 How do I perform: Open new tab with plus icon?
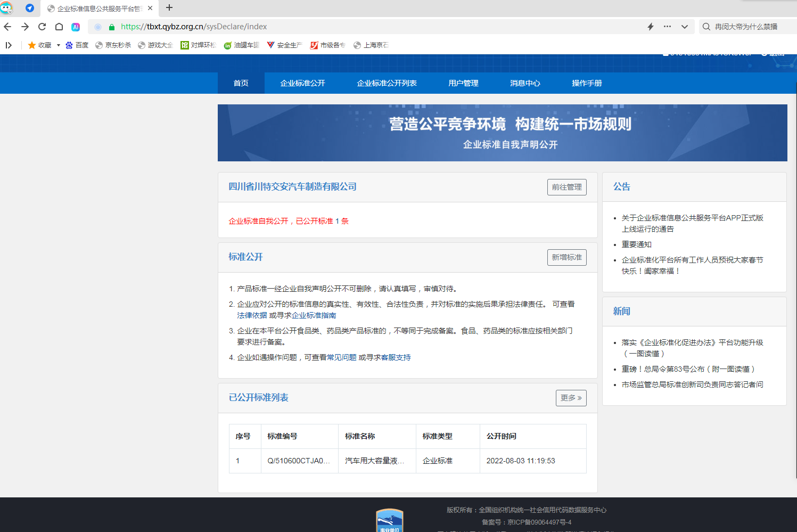(x=169, y=8)
